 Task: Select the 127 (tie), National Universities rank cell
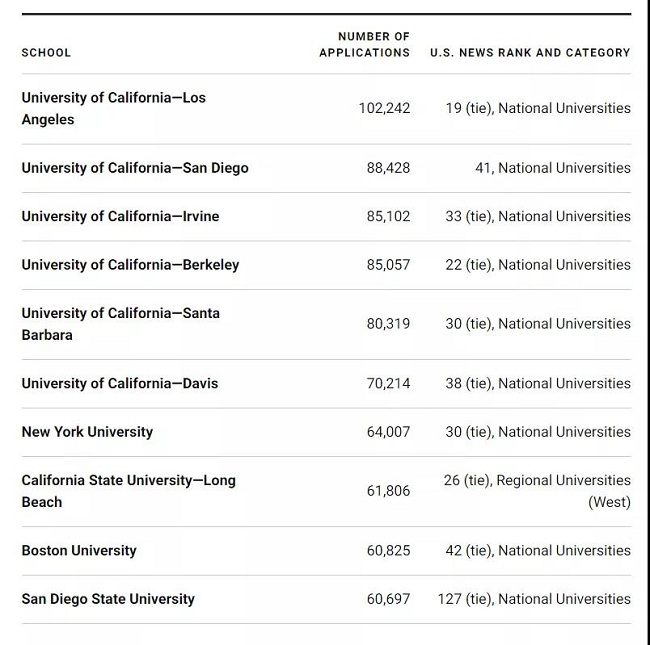534,599
